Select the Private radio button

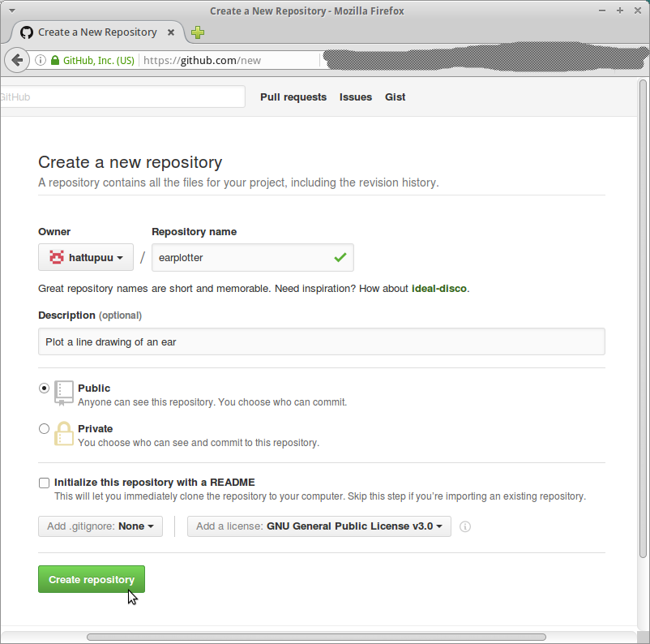[x=44, y=428]
